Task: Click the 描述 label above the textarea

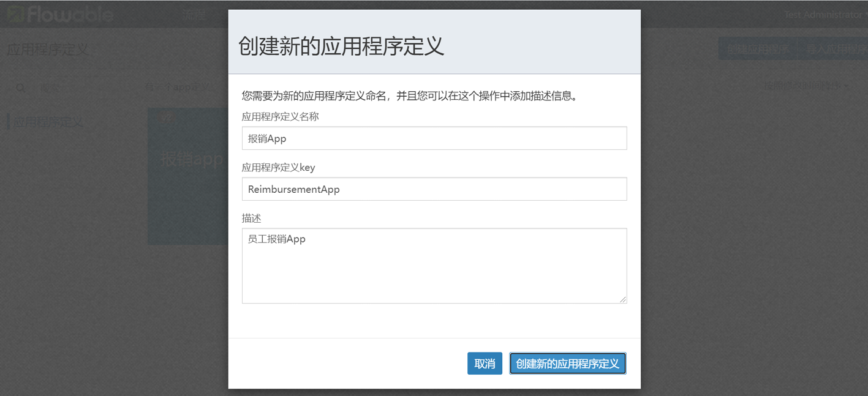Action: (x=252, y=218)
